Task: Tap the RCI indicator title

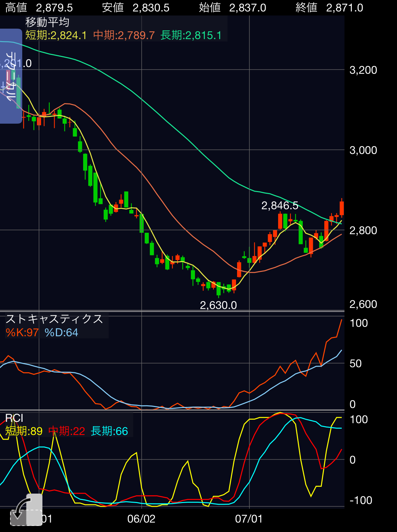Action: [x=14, y=418]
